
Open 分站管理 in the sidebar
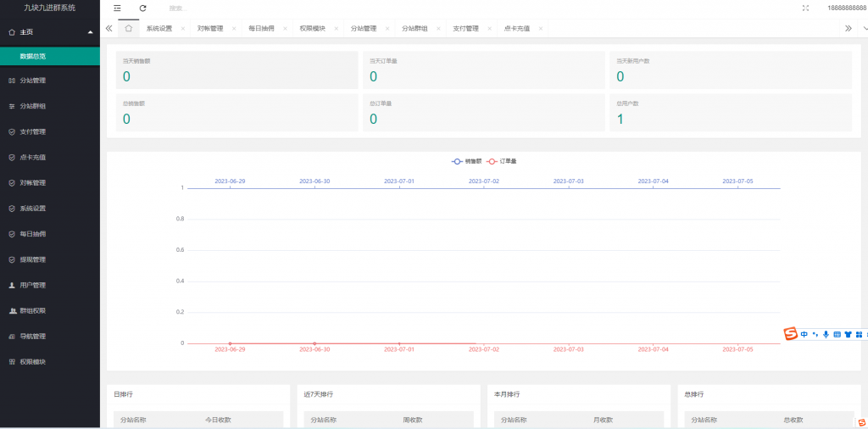tap(50, 81)
